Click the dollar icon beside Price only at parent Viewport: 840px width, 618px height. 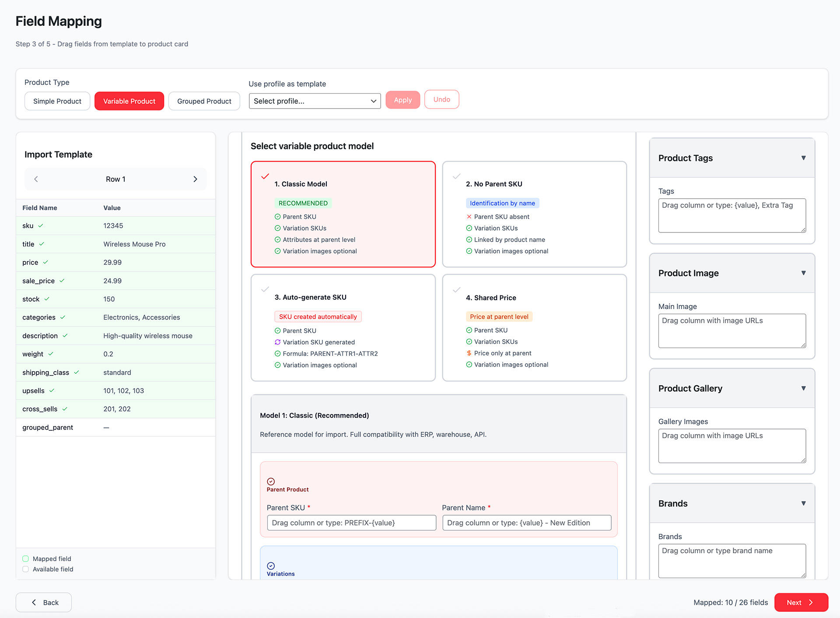(x=469, y=353)
